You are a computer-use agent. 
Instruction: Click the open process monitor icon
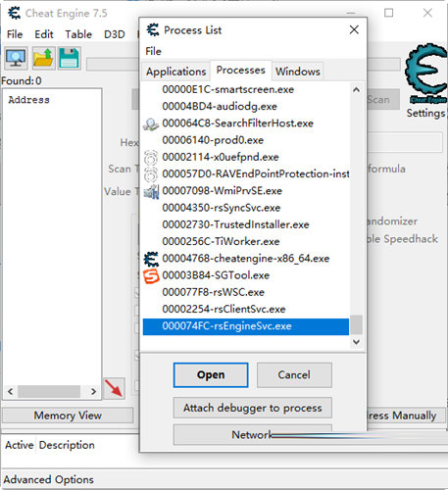pos(16,58)
